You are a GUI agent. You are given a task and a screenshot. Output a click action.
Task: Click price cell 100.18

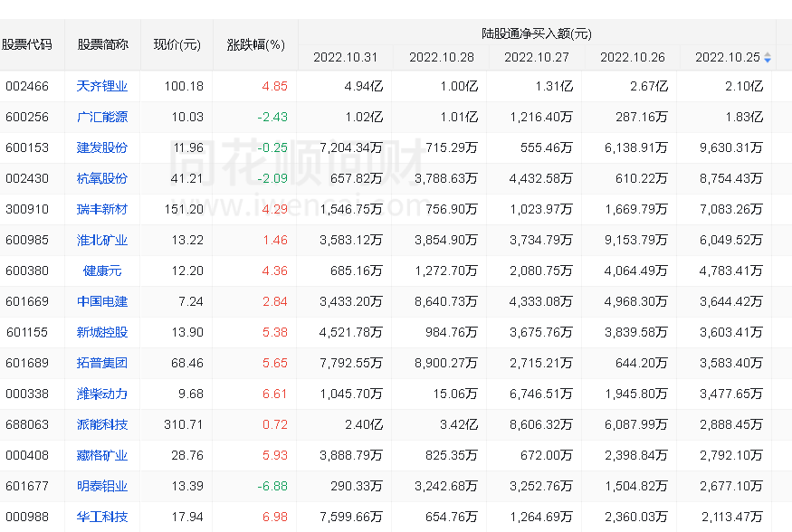(184, 86)
